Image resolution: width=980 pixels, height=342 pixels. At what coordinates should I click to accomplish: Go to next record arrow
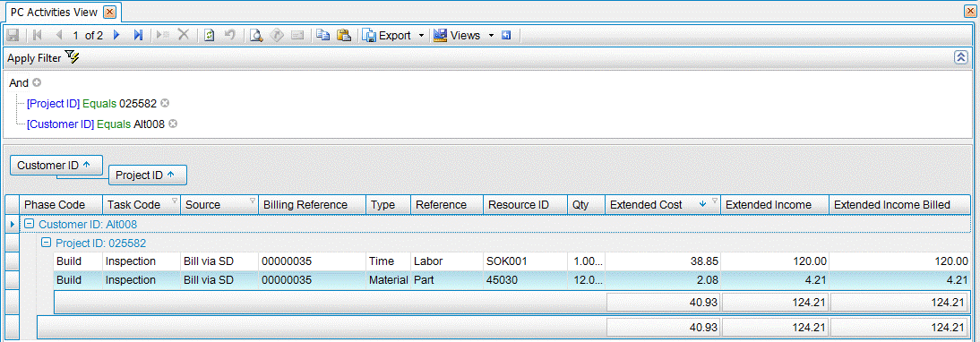click(116, 36)
